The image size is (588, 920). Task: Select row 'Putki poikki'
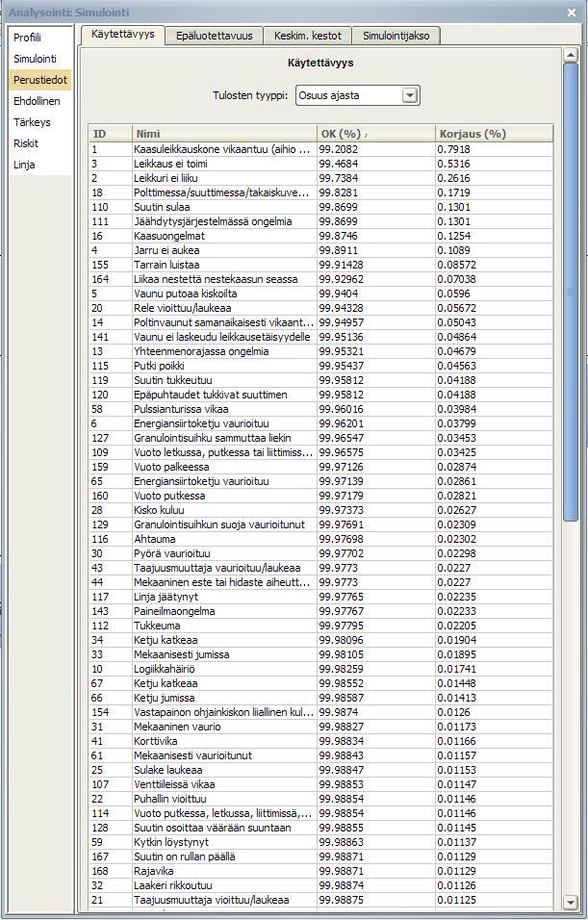[321, 366]
